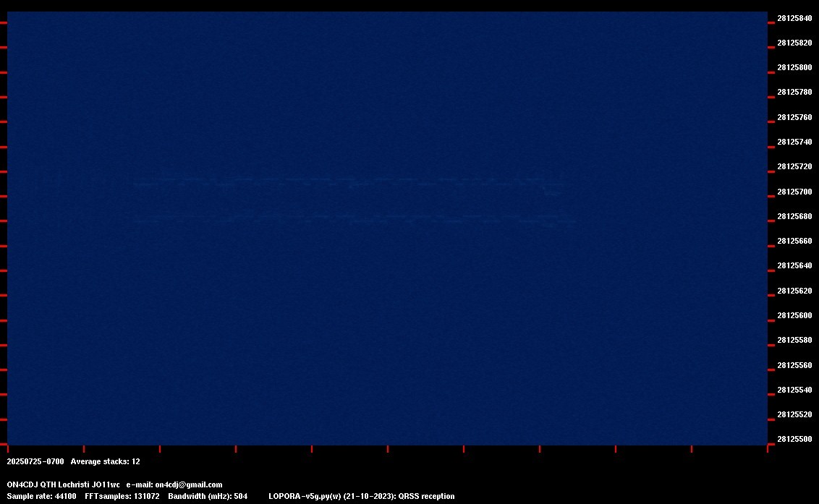This screenshot has width=819, height=504.
Task: Click the 28125740 frequency label
Action: click(794, 142)
